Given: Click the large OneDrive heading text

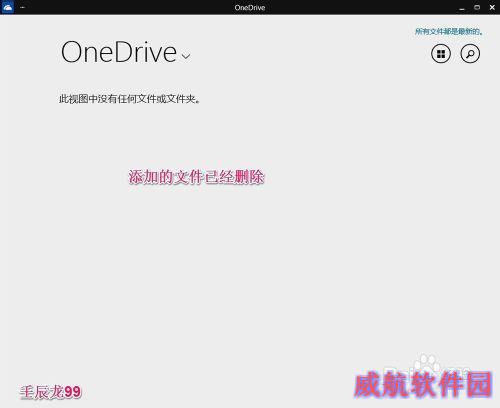Looking at the screenshot, I should click(119, 52).
